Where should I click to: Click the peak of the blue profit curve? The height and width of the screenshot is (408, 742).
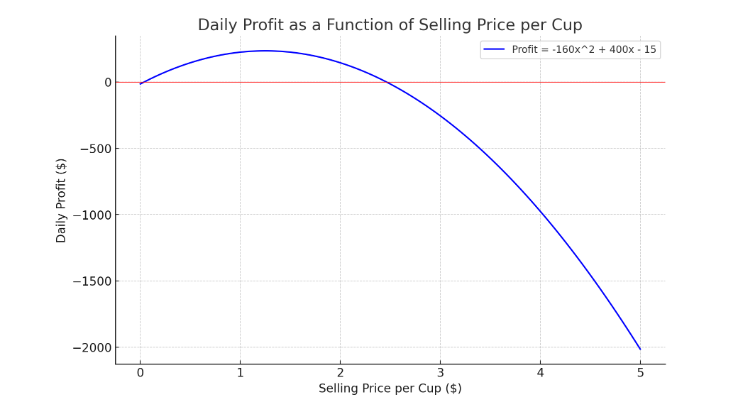click(x=265, y=51)
